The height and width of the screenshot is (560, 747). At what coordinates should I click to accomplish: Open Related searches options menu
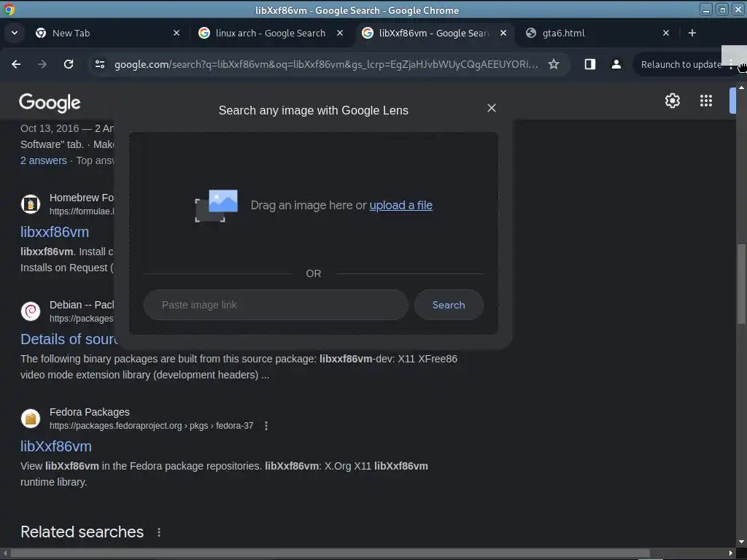coord(159,532)
